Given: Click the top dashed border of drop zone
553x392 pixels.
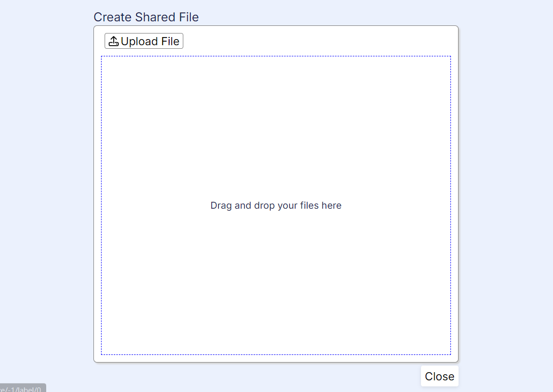Looking at the screenshot, I should pyautogui.click(x=276, y=56).
